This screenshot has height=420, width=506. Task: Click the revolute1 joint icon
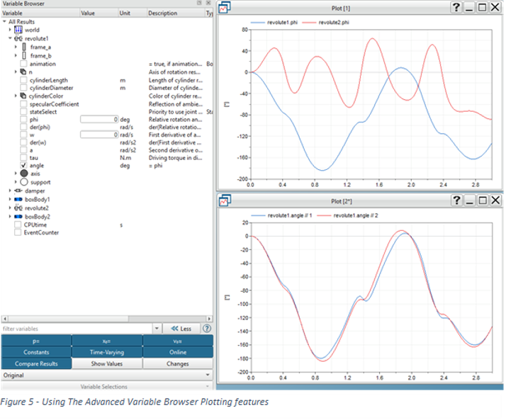18,38
